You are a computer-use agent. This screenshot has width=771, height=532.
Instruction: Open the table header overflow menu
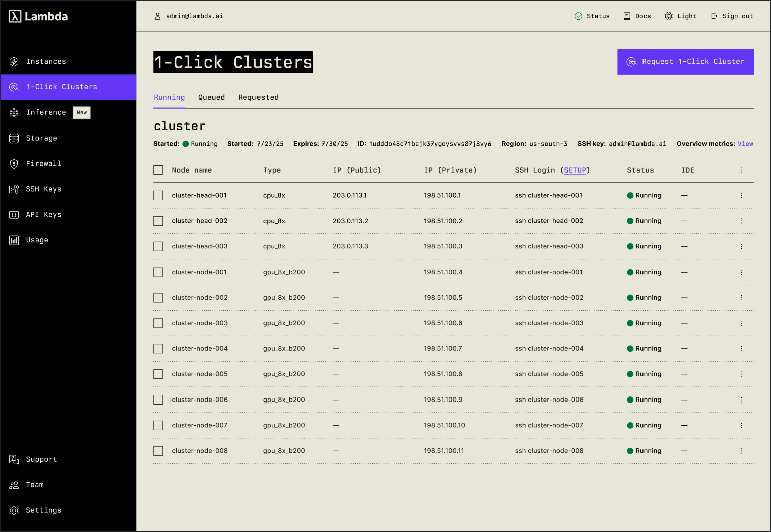coord(741,170)
